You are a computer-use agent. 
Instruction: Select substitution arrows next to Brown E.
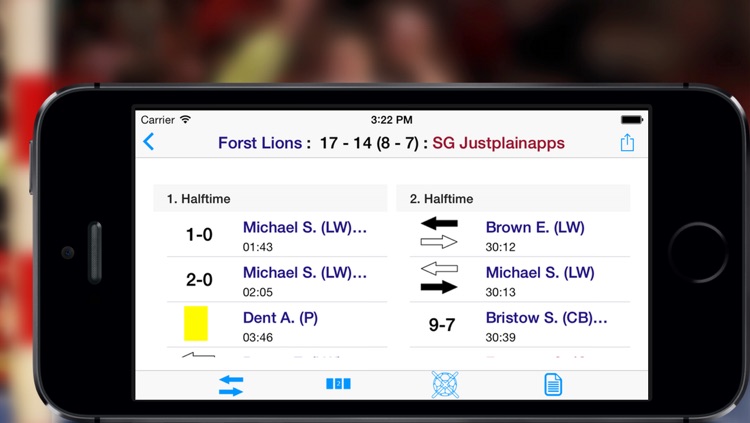point(439,233)
